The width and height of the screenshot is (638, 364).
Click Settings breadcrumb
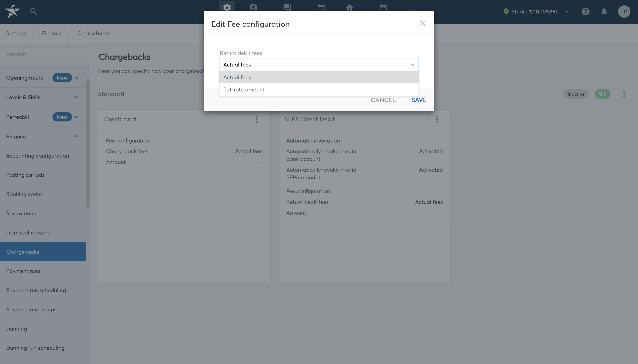click(x=16, y=33)
